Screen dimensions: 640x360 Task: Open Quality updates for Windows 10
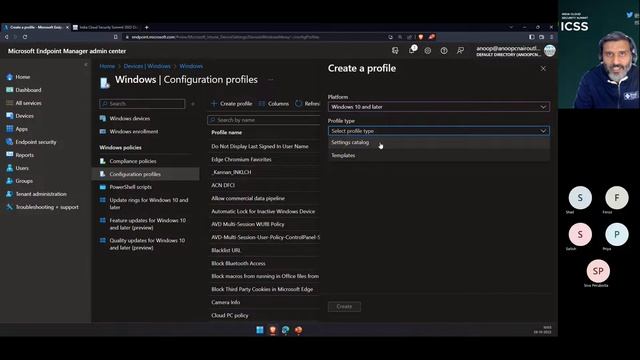[x=147, y=244]
